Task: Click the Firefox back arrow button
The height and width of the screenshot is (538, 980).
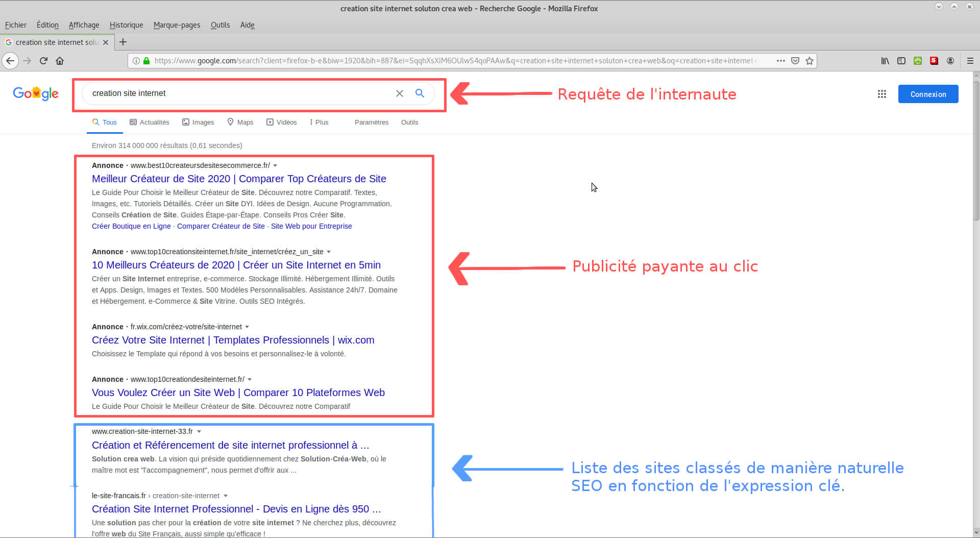Action: pos(10,61)
